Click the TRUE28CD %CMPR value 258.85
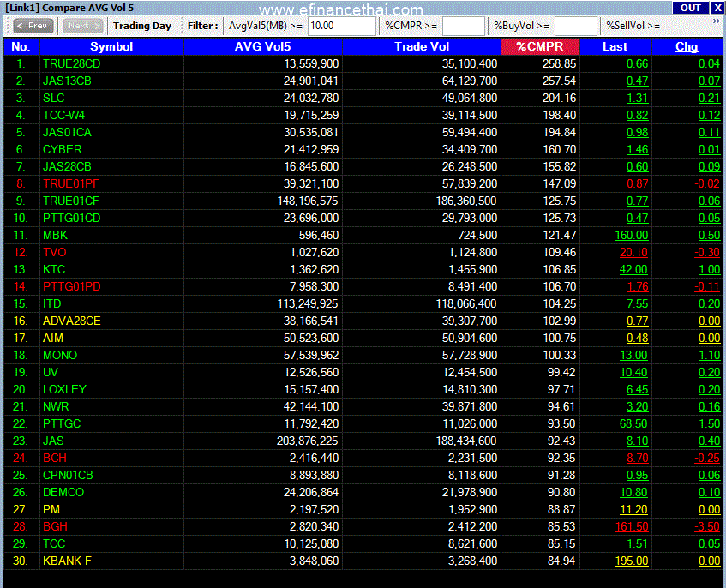Image resolution: width=726 pixels, height=588 pixels. (560, 64)
